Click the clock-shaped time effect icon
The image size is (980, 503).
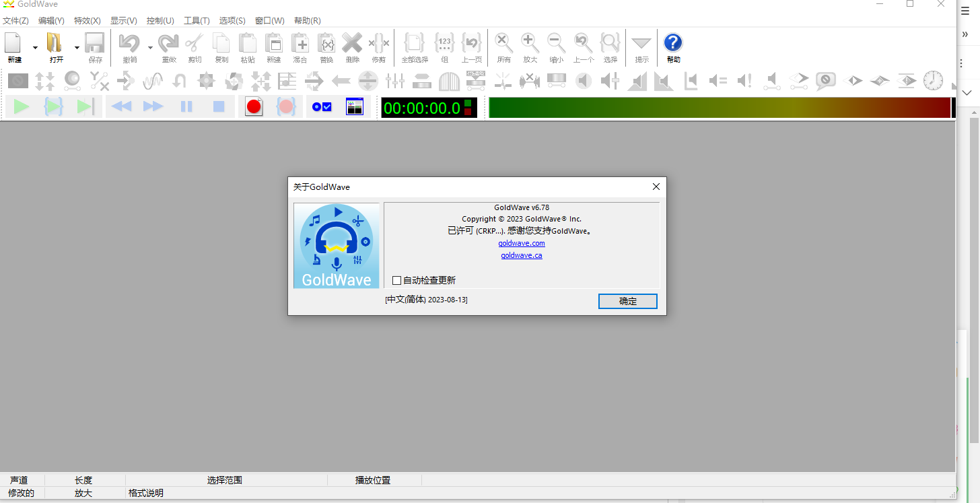coord(933,81)
